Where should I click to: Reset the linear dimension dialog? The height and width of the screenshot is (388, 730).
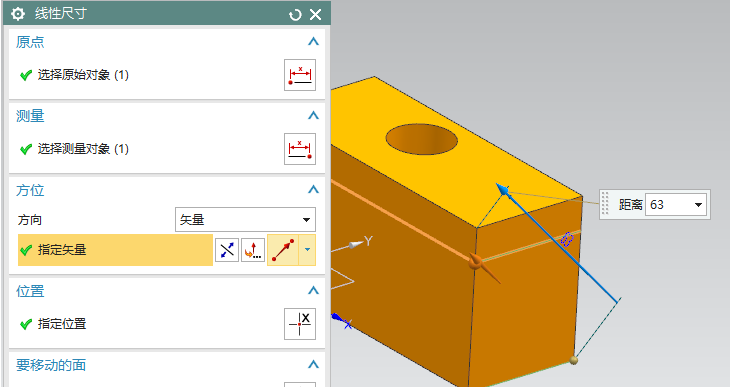coord(295,15)
